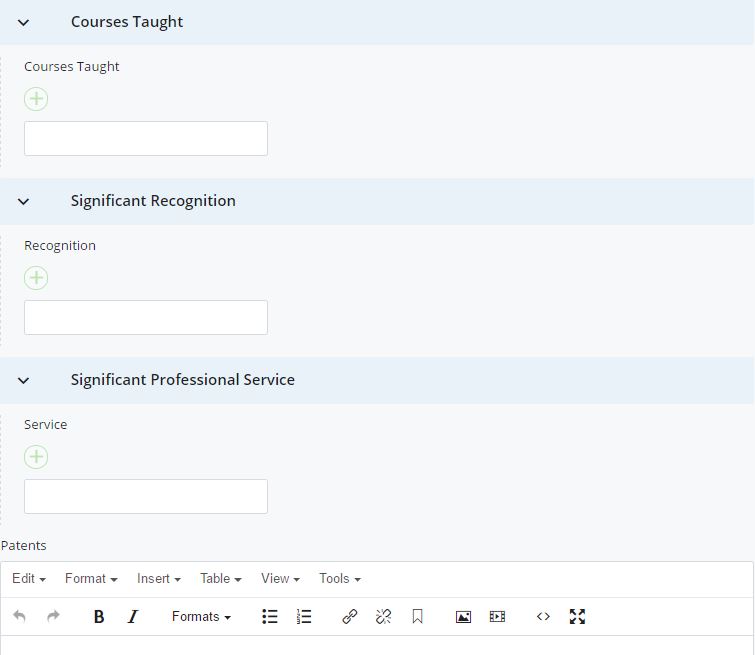The image size is (755, 655).
Task: Click the remove link icon
Action: coord(383,617)
